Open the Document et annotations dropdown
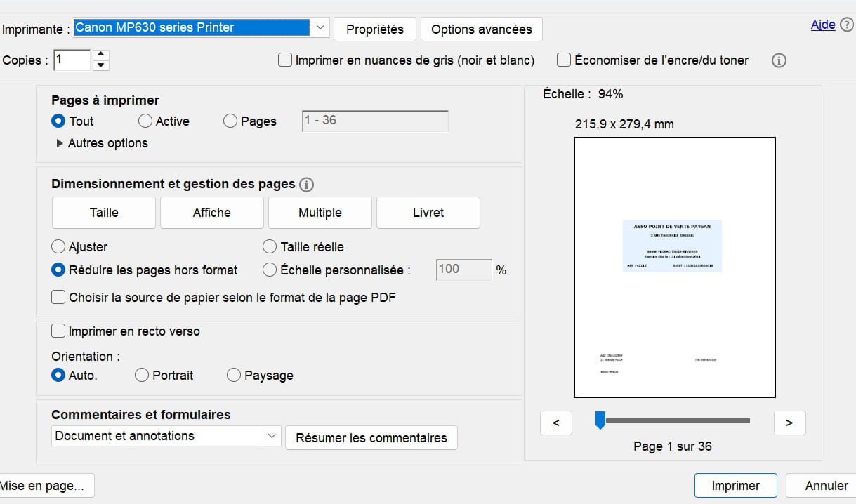The height and width of the screenshot is (504, 856). click(272, 436)
